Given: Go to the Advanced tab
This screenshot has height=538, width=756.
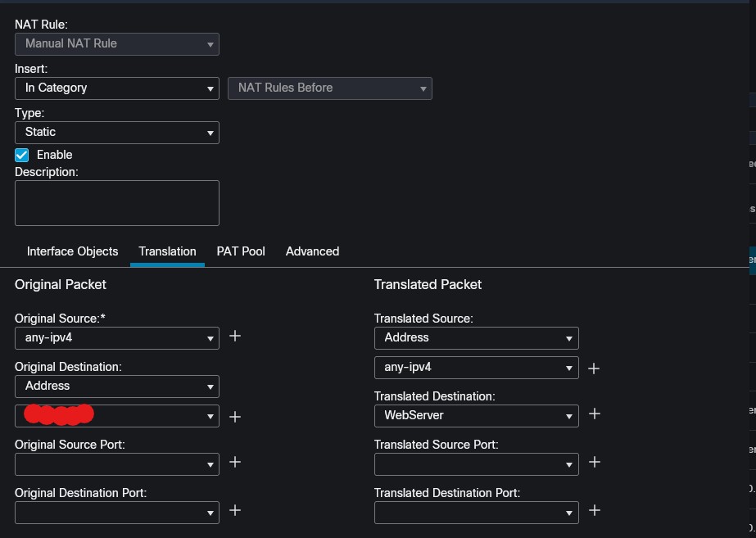Looking at the screenshot, I should pyautogui.click(x=312, y=251).
